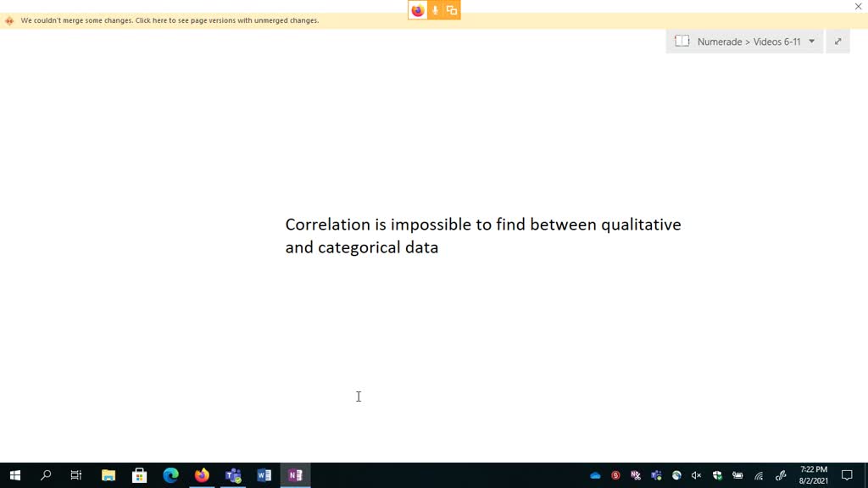Image resolution: width=868 pixels, height=488 pixels.
Task: Launch Firefox from the taskbar
Action: [x=202, y=474]
